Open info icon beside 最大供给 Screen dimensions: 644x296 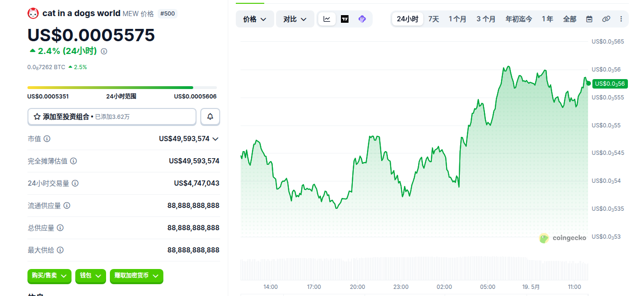(x=60, y=250)
